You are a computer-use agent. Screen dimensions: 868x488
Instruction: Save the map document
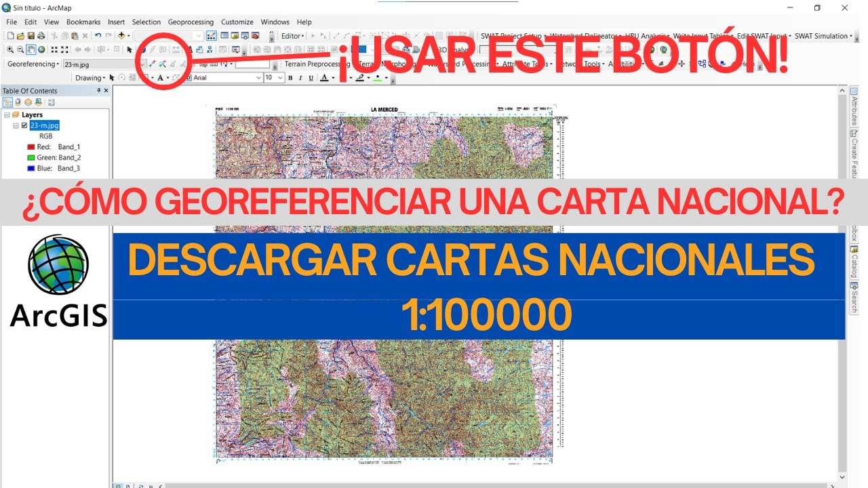pyautogui.click(x=31, y=36)
